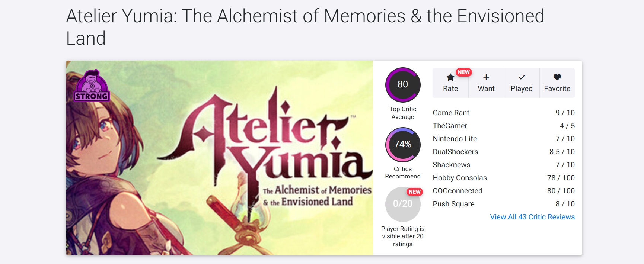Open the COGconnected review
644x264 pixels.
(458, 191)
